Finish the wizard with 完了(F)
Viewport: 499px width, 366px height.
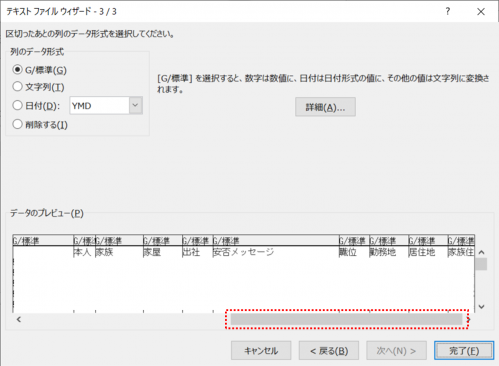(464, 351)
